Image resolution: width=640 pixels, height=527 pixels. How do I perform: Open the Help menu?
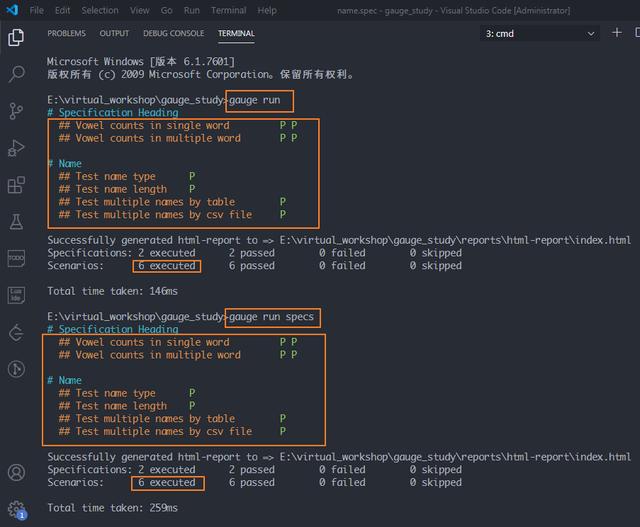coord(267,10)
